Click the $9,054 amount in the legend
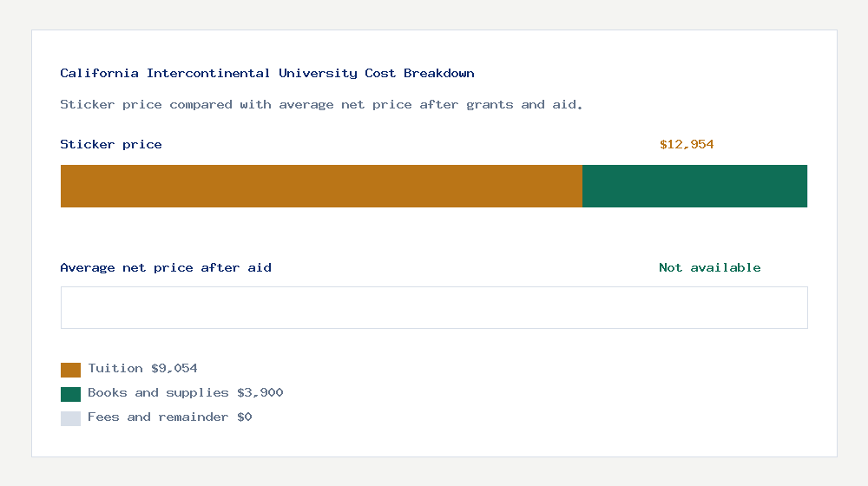The image size is (868, 486). pos(174,368)
